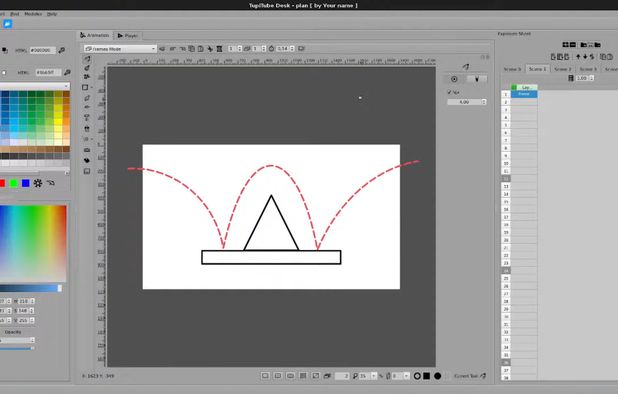Expand the rectangle tool's shapes submenu arrow

click(92, 87)
